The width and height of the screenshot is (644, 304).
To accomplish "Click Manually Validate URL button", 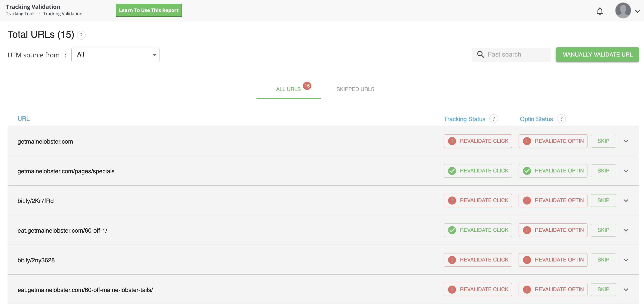I will coord(597,55).
